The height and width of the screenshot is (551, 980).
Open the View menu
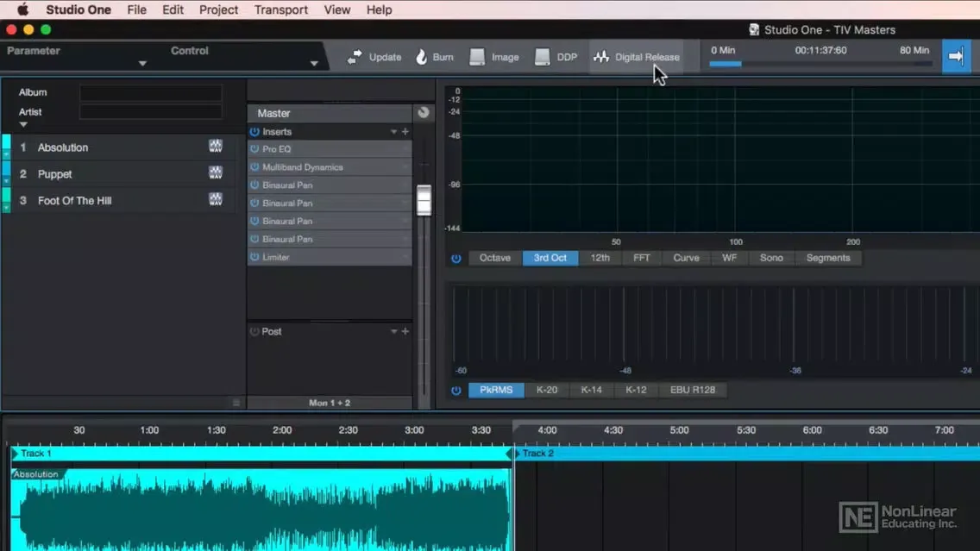(336, 9)
